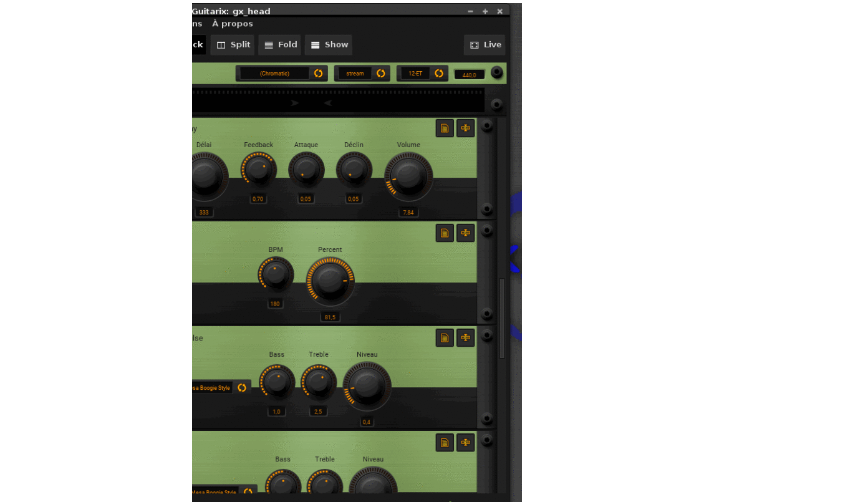Open the 12-ET temperament dropdown

(x=423, y=74)
